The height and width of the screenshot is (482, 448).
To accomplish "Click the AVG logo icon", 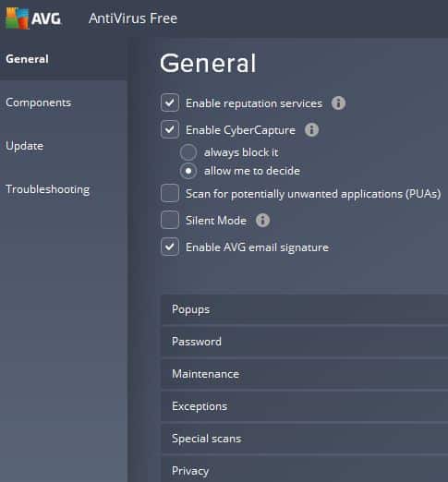I will (x=18, y=18).
